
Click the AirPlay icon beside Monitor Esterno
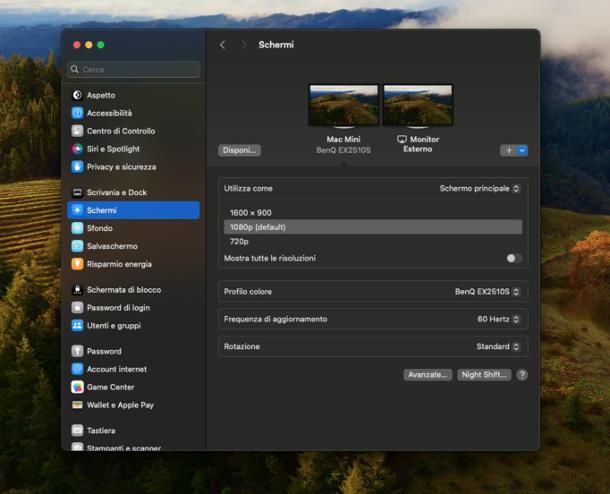402,139
